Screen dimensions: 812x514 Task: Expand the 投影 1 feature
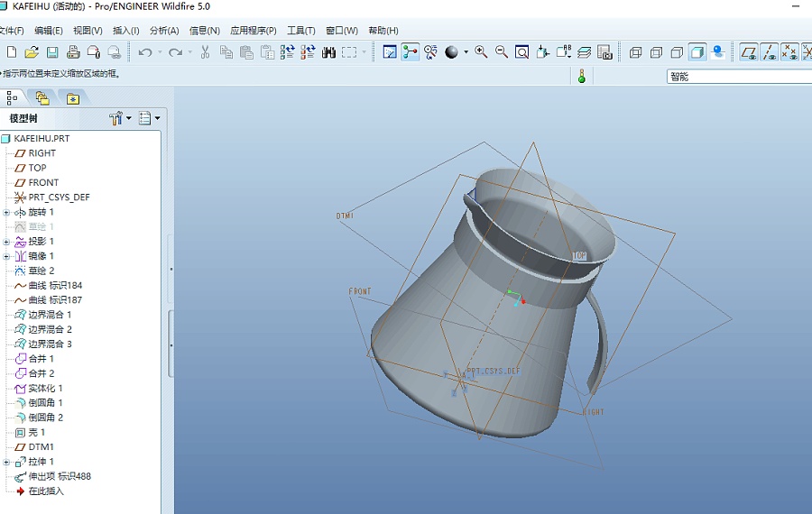click(x=6, y=242)
